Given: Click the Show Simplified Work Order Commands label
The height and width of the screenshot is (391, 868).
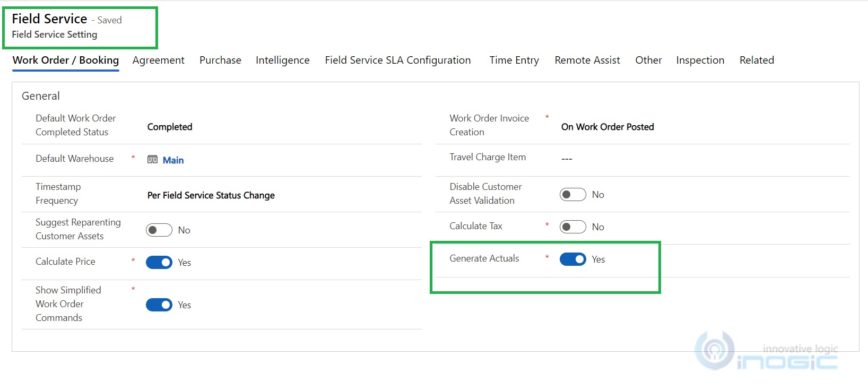Looking at the screenshot, I should click(68, 304).
